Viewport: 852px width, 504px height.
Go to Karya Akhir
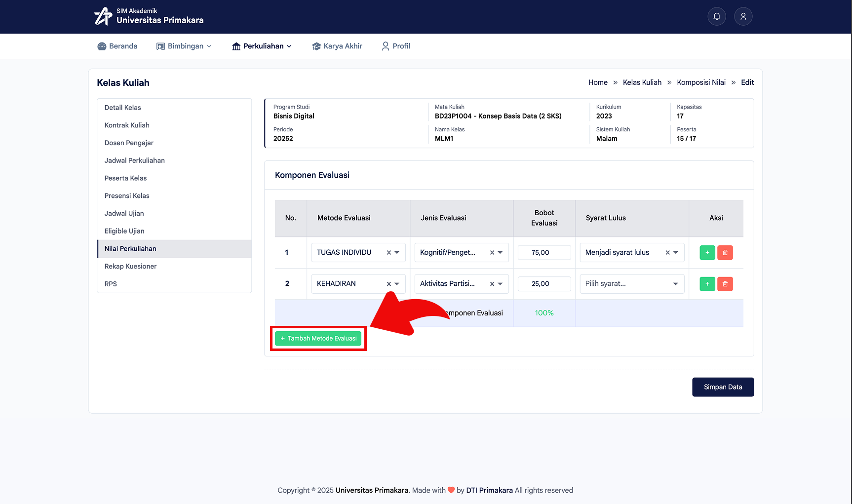337,46
